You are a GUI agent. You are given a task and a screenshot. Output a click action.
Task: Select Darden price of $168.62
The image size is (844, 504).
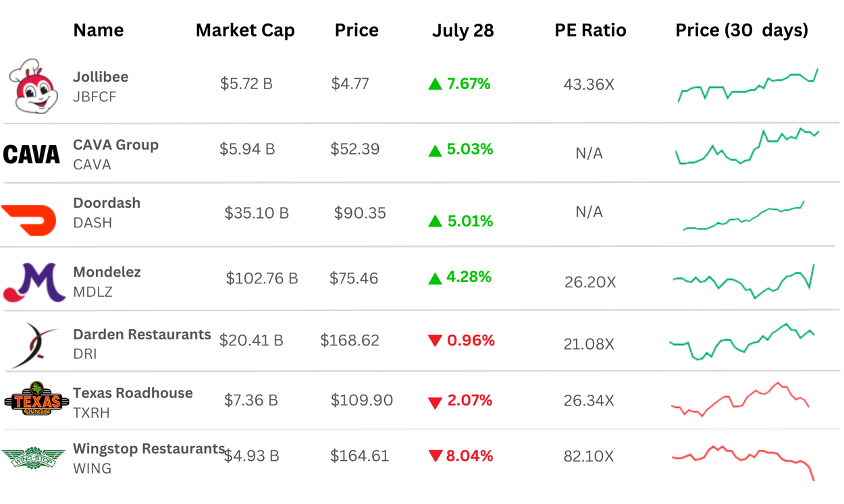[350, 341]
